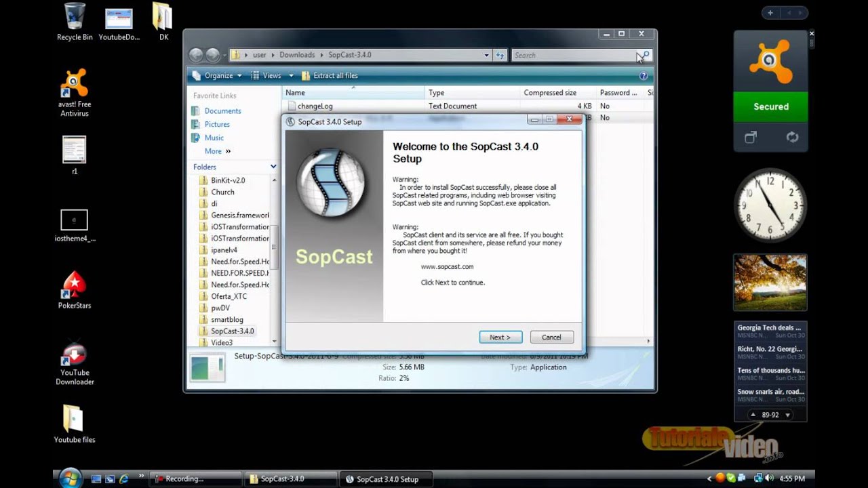
Task: Select the smartblog folder in tree
Action: (226, 320)
